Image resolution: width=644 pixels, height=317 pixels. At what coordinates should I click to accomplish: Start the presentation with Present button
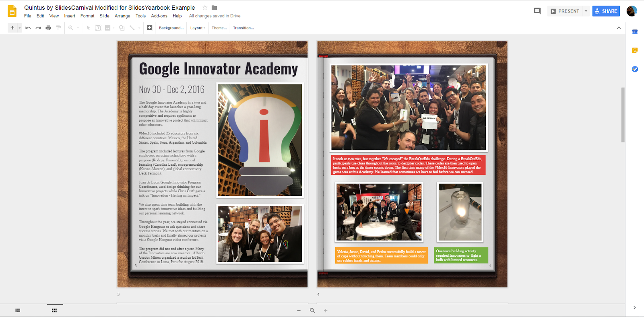point(565,11)
